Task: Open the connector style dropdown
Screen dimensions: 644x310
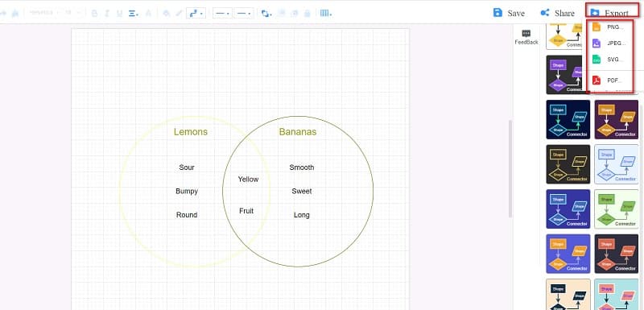Action: [x=196, y=13]
